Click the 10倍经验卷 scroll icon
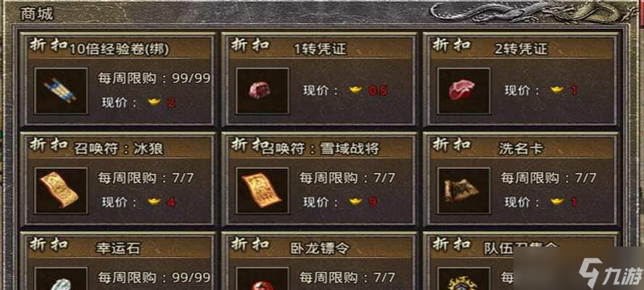Screen dimensions: 644x290 click(61, 91)
